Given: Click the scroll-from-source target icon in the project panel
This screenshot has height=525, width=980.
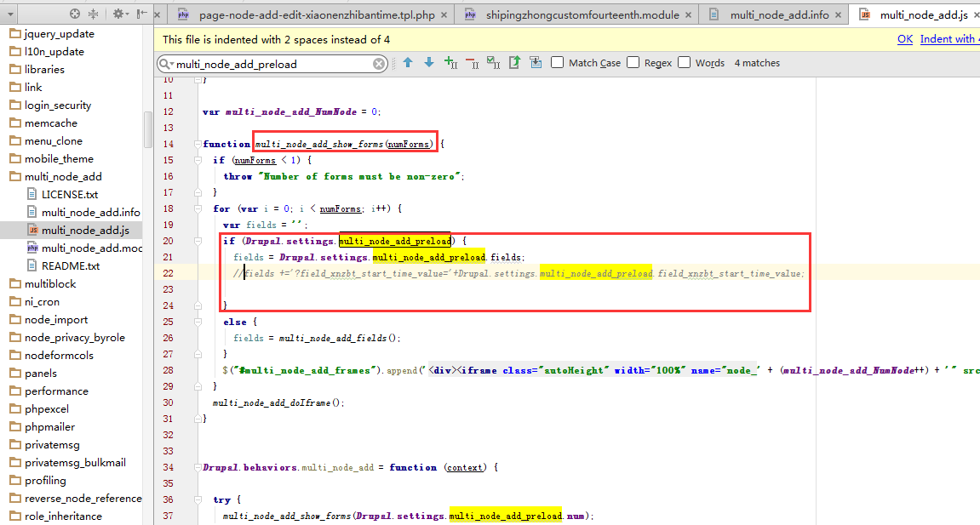Looking at the screenshot, I should tap(74, 13).
